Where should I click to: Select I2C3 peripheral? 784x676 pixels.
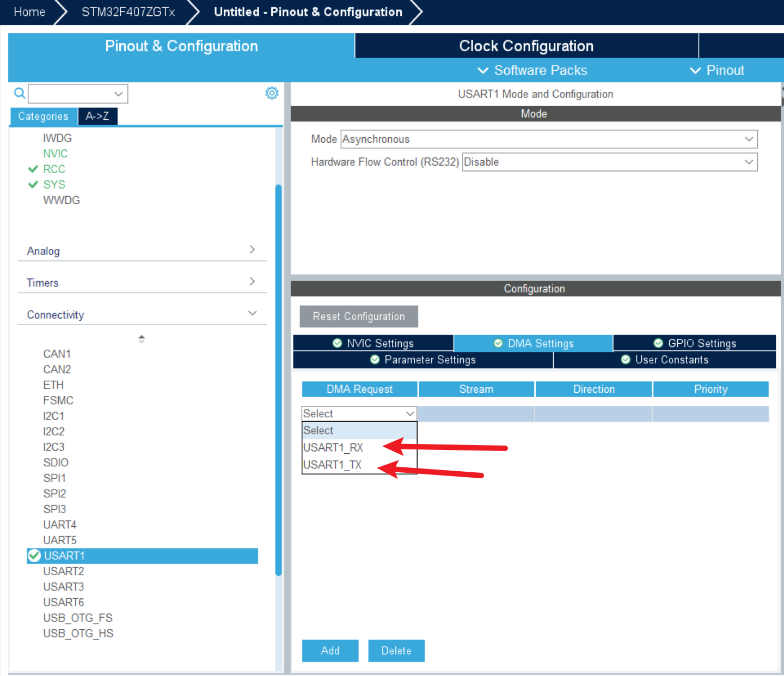[x=54, y=447]
